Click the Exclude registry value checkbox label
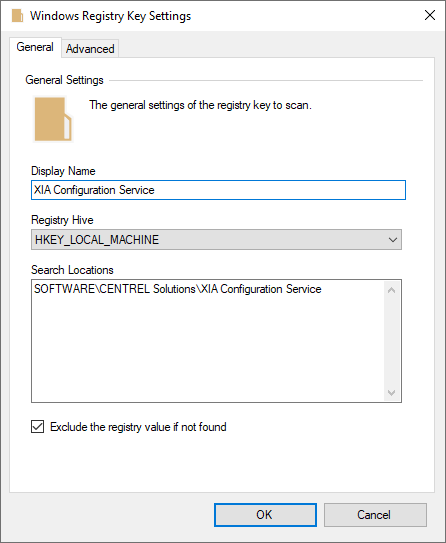This screenshot has height=543, width=446. (138, 427)
